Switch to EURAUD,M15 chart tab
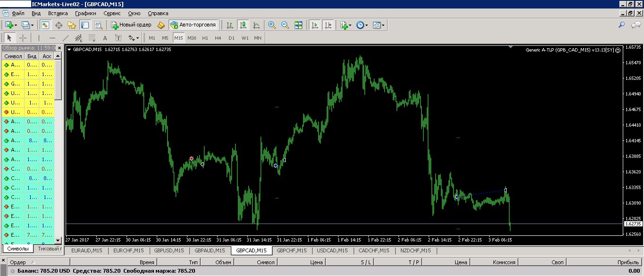This screenshot has width=644, height=276. coord(87,250)
